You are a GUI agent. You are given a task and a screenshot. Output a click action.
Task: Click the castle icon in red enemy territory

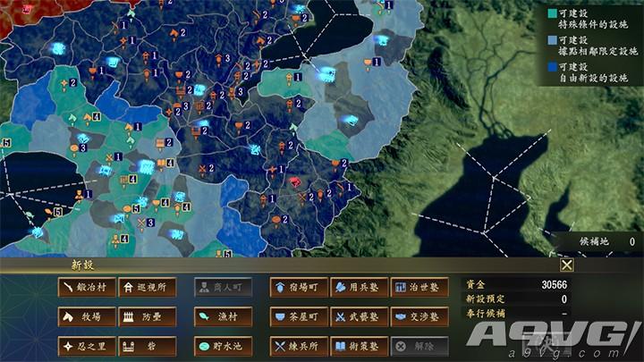(27, 9)
